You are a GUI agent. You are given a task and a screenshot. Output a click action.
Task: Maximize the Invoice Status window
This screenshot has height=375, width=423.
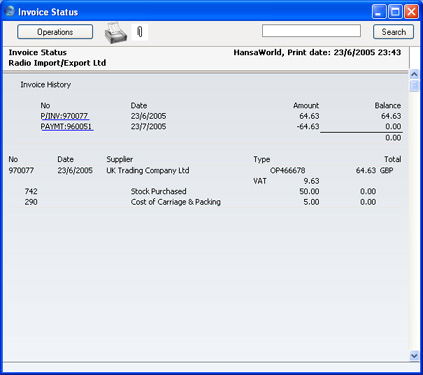tap(395, 12)
